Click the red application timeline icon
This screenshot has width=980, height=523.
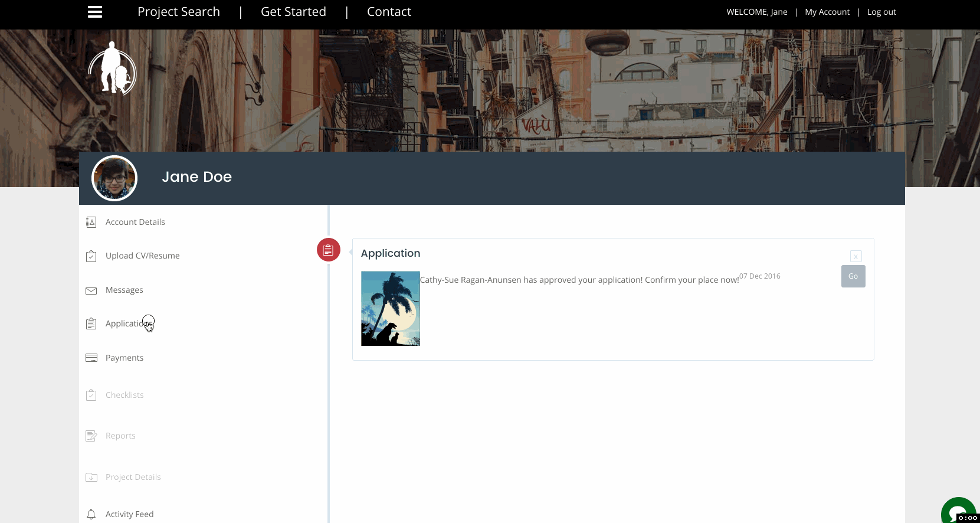329,250
